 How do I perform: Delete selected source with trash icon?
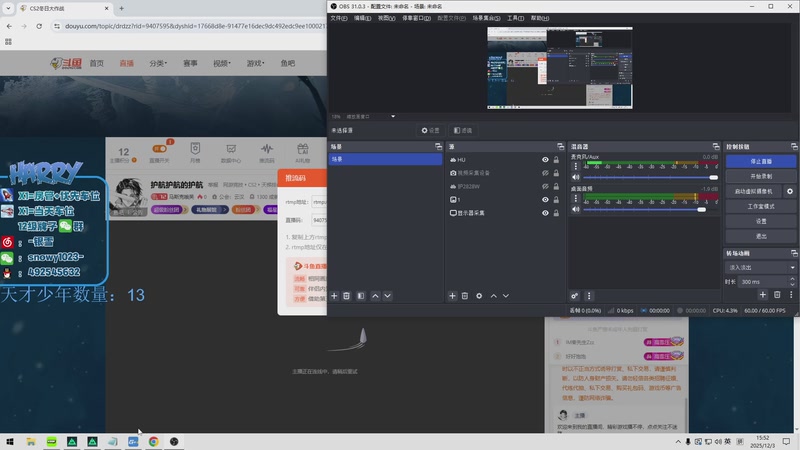coord(465,296)
